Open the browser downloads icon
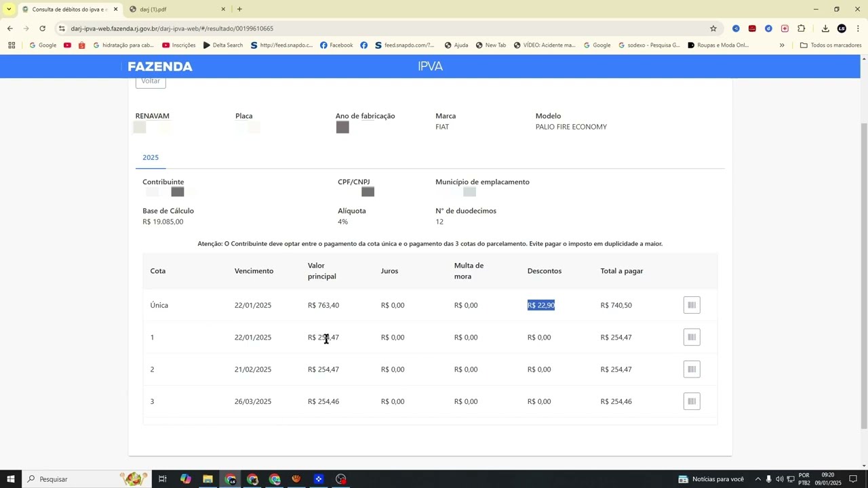The width and height of the screenshot is (868, 488). (825, 28)
